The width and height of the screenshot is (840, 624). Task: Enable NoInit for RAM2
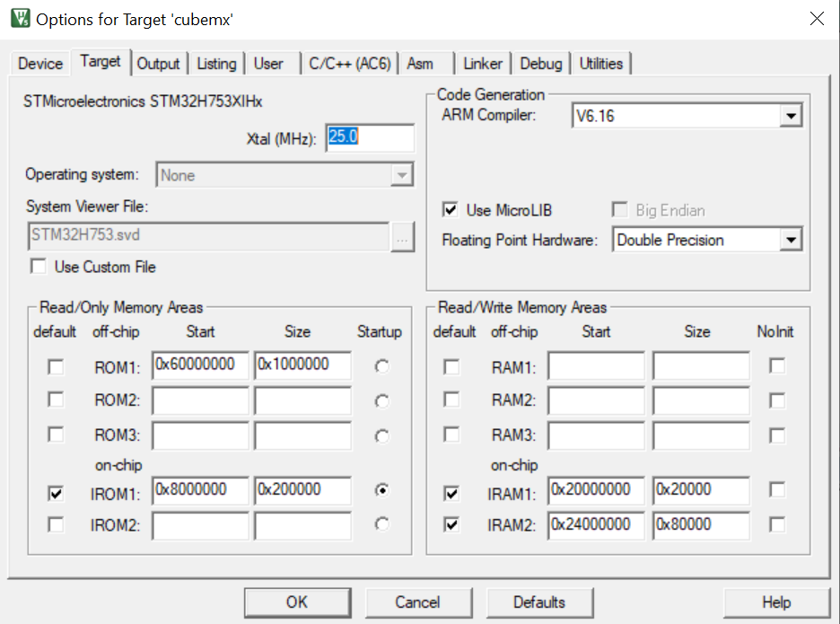pos(777,400)
